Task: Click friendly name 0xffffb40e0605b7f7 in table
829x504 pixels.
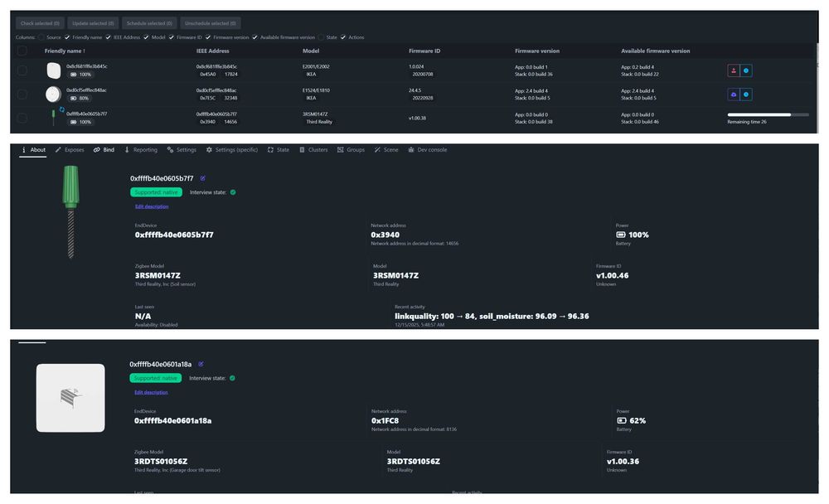Action: tap(87, 114)
